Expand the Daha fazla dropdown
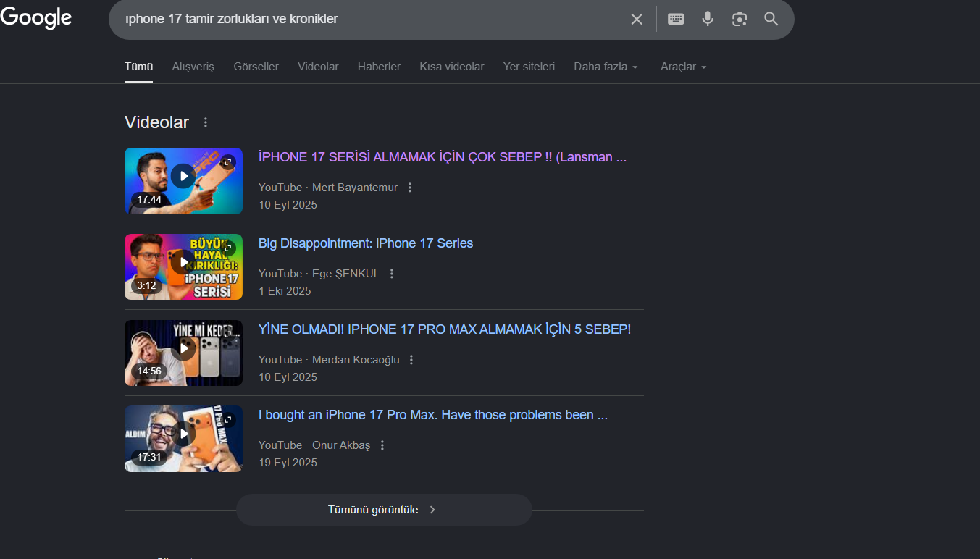The width and height of the screenshot is (980, 559). (606, 67)
